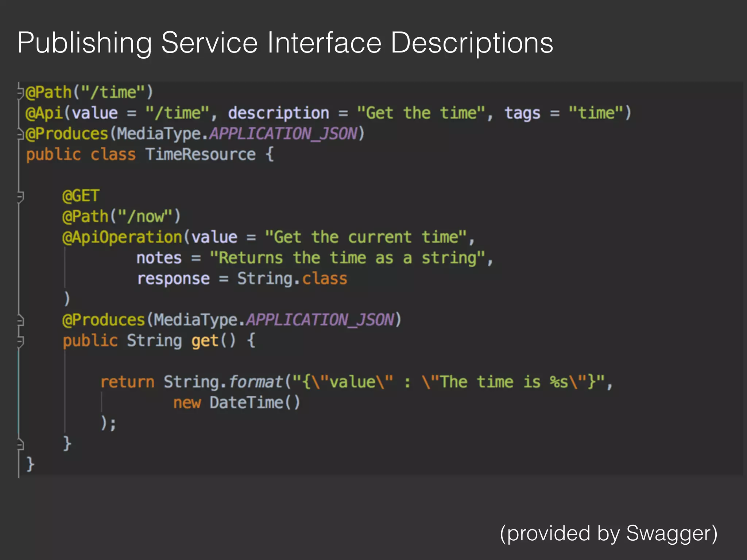
Task: Click the "new" keyword before DateTime
Action: click(187, 403)
